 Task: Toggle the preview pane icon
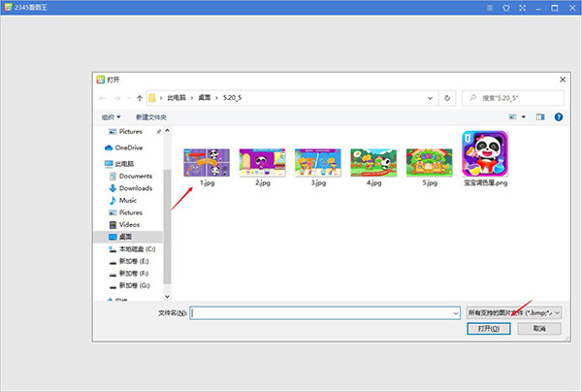[x=540, y=117]
